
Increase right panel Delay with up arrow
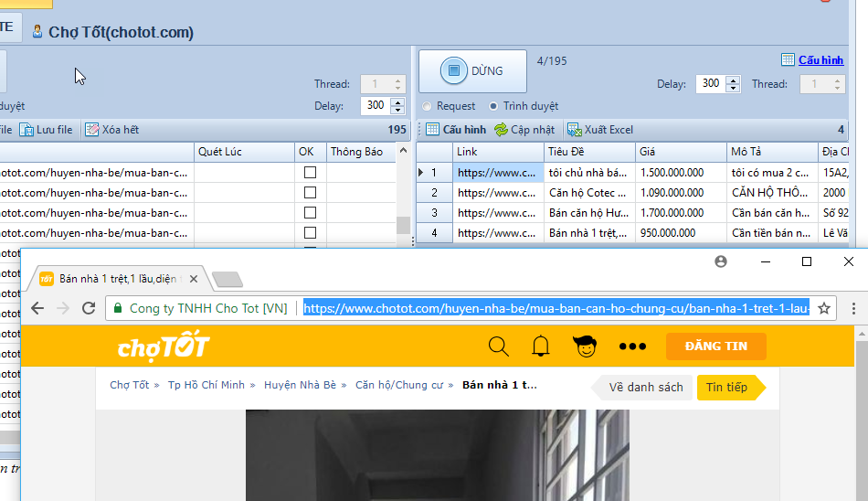click(x=734, y=80)
